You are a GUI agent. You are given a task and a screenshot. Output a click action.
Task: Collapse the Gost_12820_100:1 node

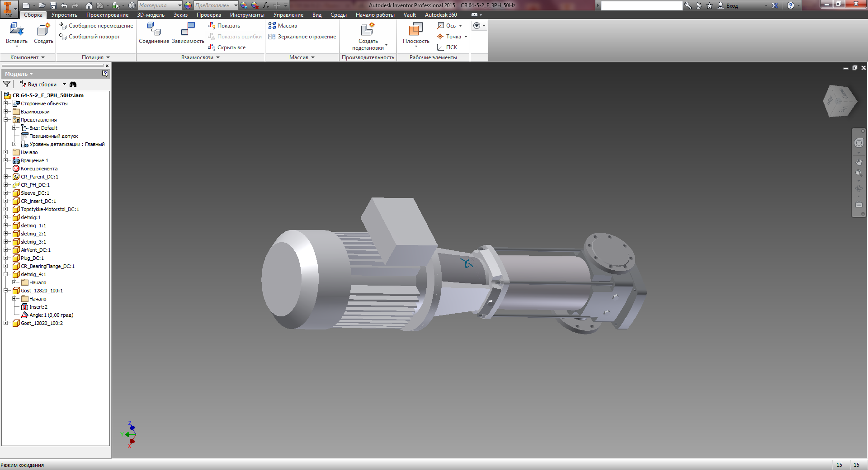pos(6,291)
